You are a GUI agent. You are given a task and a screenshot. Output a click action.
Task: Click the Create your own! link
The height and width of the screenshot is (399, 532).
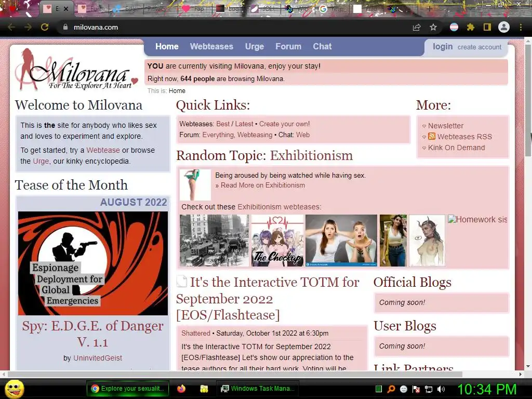pyautogui.click(x=284, y=124)
